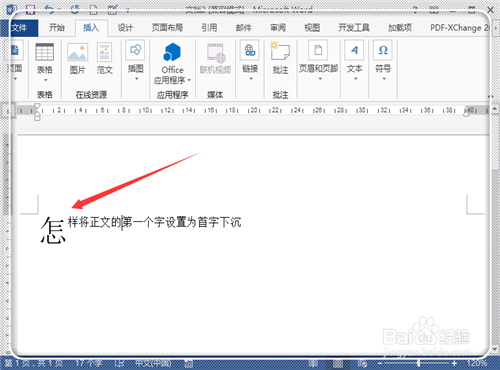This screenshot has width=500, height=370.
Task: Open the 审阅 ribbon tab
Action: click(278, 28)
